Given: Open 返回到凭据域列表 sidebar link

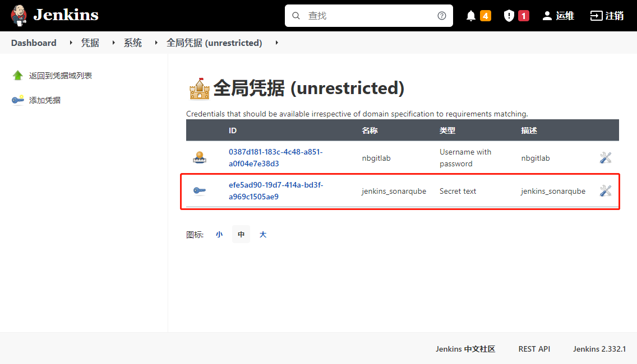Looking at the screenshot, I should 61,76.
